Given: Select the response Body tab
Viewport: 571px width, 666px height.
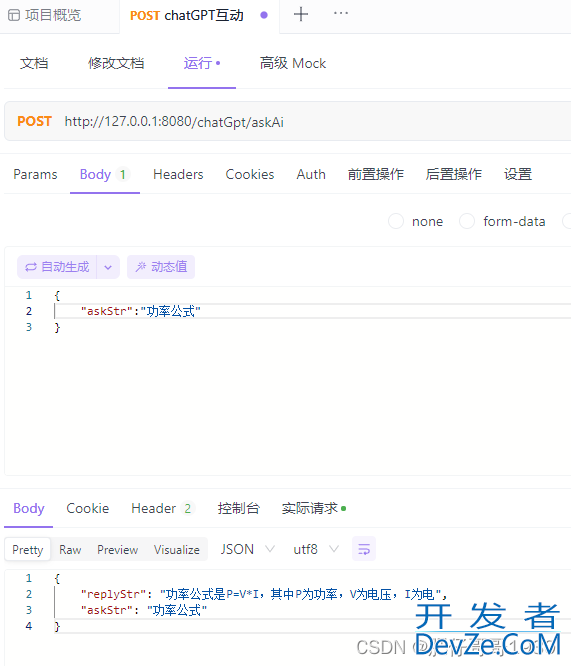Looking at the screenshot, I should click(29, 508).
